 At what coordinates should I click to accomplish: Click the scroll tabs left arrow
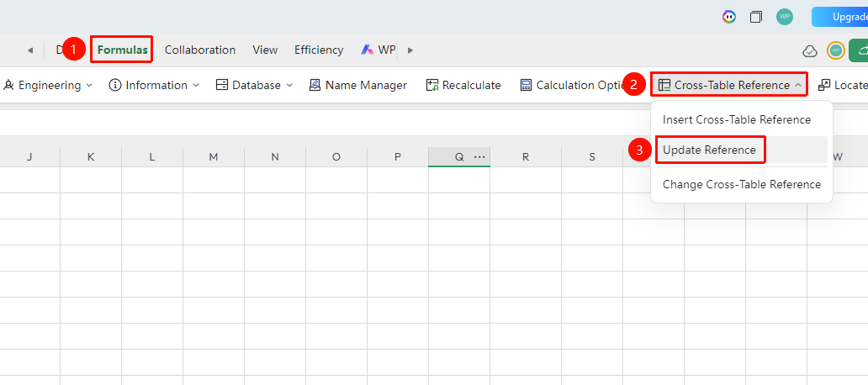point(30,50)
